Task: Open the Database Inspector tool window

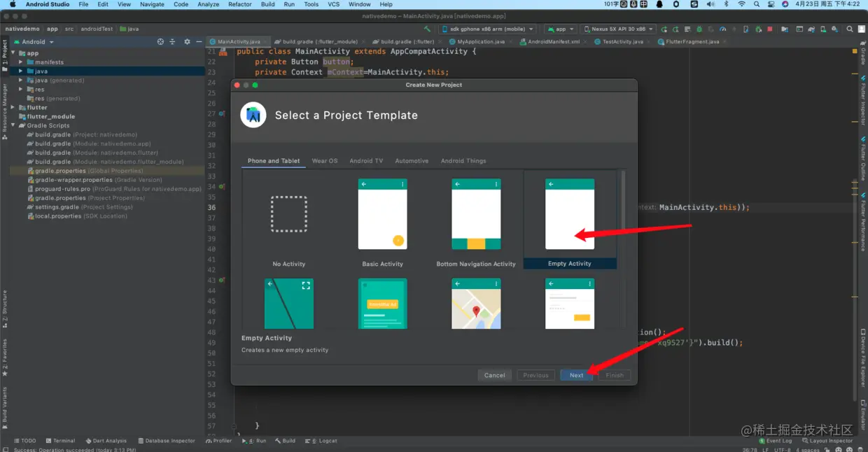Action: (167, 441)
